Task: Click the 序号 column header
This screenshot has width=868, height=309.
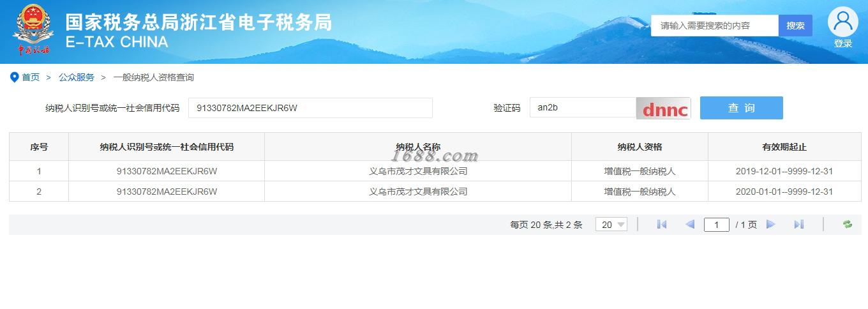Action: 39,147
